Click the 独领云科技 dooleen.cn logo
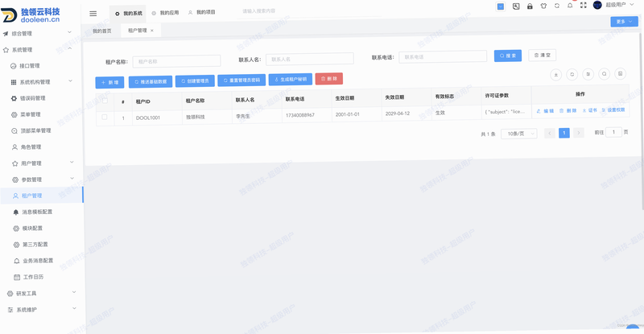This screenshot has height=334, width=644. tap(31, 15)
